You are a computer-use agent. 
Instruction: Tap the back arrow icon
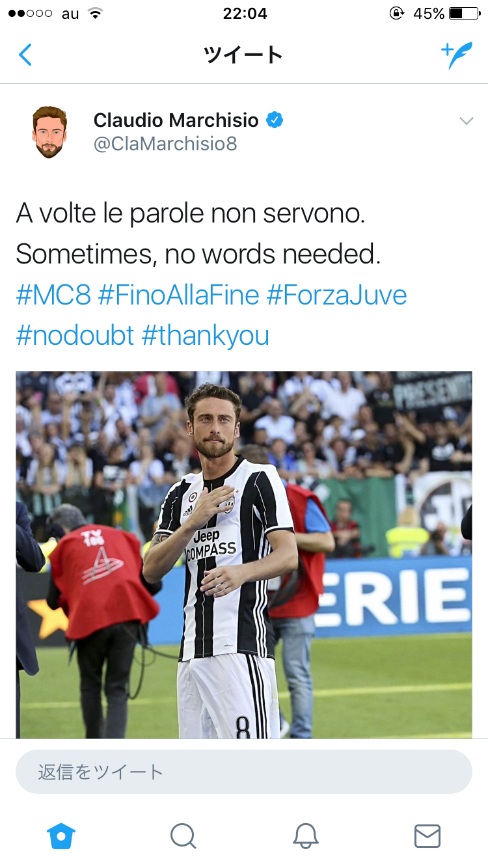[x=25, y=55]
